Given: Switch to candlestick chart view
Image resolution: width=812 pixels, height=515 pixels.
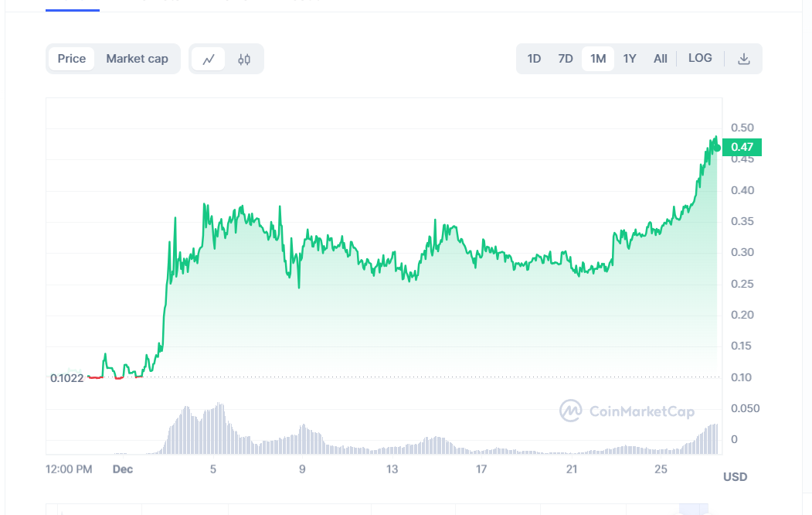Looking at the screenshot, I should [x=244, y=59].
